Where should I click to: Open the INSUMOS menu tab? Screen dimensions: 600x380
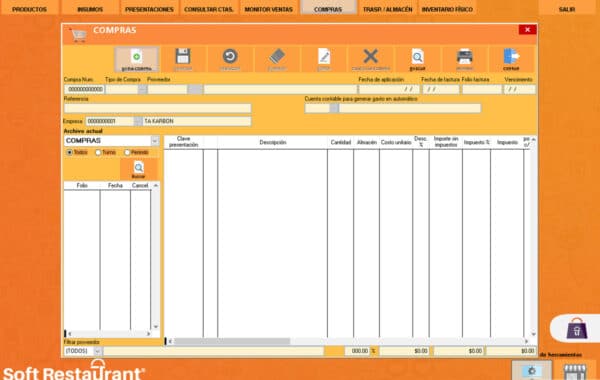[90, 8]
